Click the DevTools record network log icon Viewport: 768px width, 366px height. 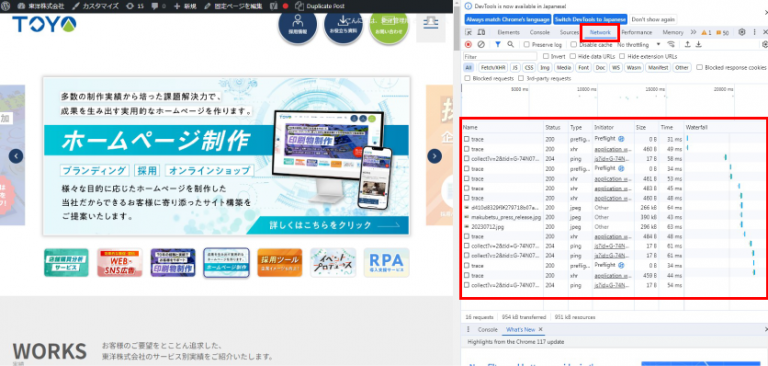pyautogui.click(x=468, y=45)
